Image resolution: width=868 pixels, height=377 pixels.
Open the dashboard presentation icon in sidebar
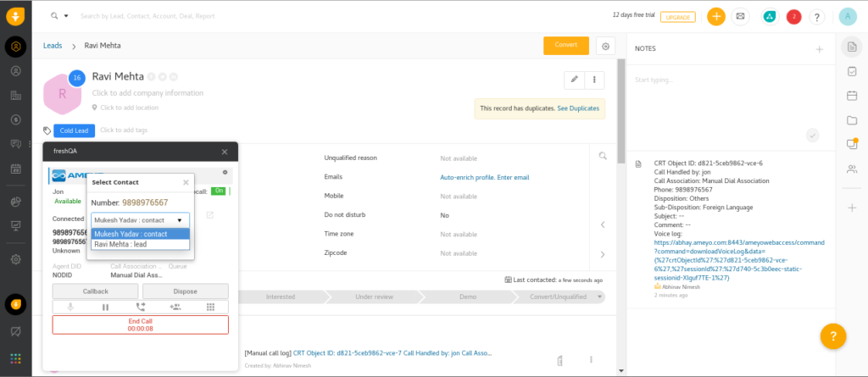[16, 226]
